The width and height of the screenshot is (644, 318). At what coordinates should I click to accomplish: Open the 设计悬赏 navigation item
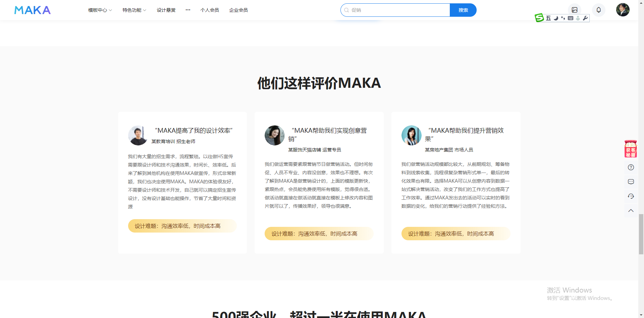[166, 10]
